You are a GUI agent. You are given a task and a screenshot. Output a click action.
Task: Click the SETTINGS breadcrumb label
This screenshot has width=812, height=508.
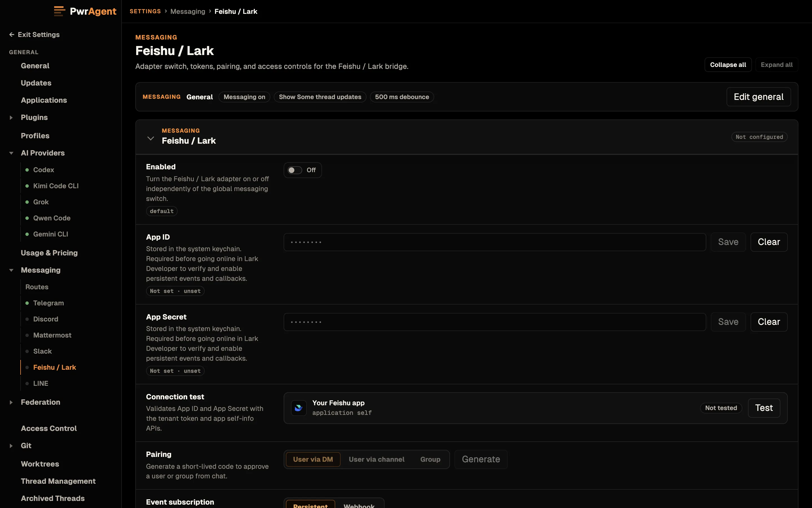tap(145, 11)
